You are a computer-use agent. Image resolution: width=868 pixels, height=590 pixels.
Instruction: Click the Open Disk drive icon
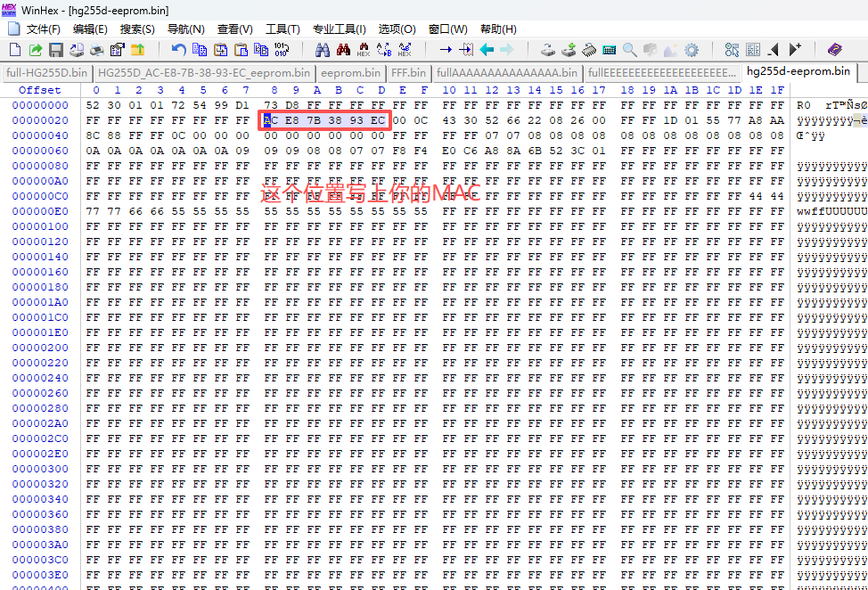pyautogui.click(x=548, y=50)
